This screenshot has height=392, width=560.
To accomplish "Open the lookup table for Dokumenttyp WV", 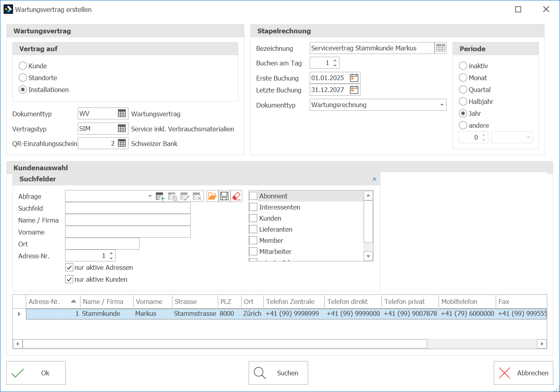I will (x=122, y=113).
